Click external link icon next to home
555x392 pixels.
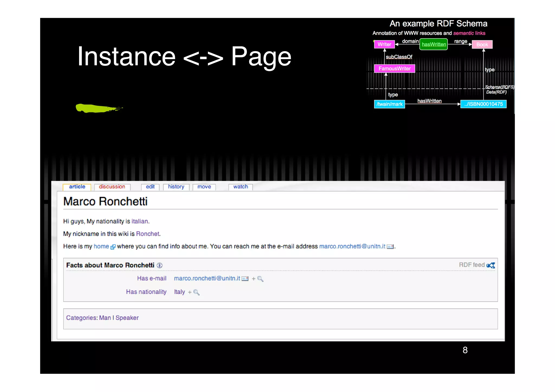pos(113,247)
